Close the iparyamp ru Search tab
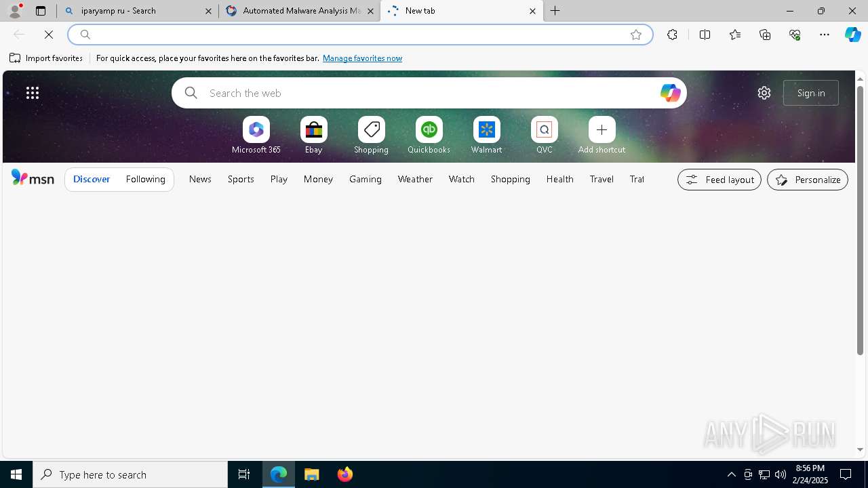 (x=209, y=11)
